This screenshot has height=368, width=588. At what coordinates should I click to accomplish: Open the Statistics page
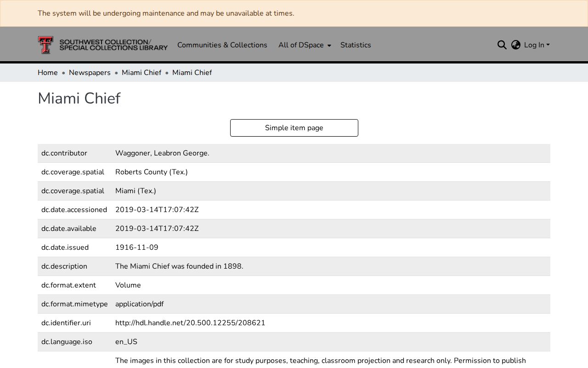tap(356, 45)
